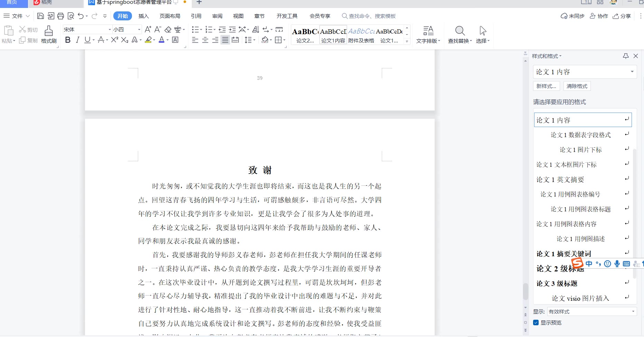The width and height of the screenshot is (644, 337).
Task: Click the Text Effects outlined A icon
Action: click(x=135, y=40)
